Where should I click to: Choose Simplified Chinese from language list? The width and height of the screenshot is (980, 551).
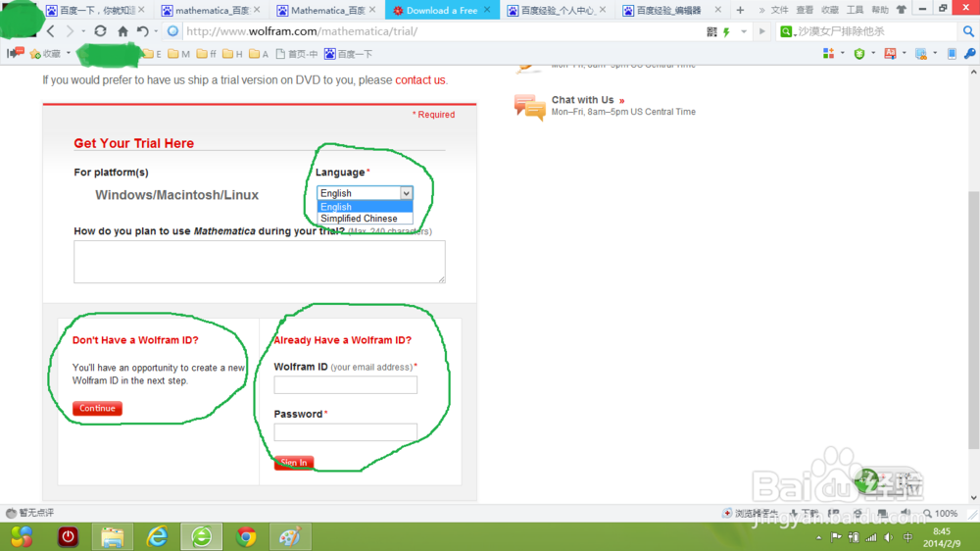[365, 219]
